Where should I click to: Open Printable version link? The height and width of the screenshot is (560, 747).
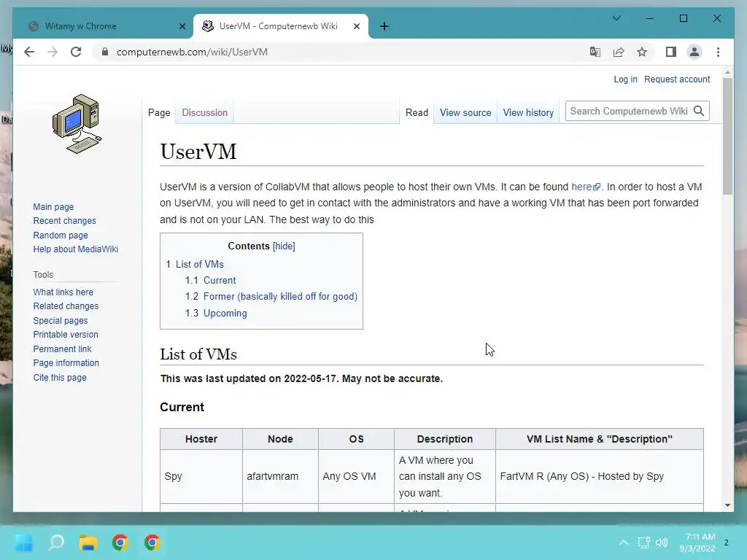click(66, 335)
